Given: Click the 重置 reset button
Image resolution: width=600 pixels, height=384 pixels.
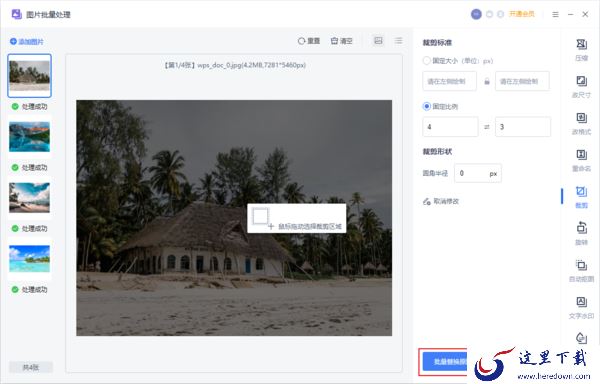Looking at the screenshot, I should [x=309, y=41].
